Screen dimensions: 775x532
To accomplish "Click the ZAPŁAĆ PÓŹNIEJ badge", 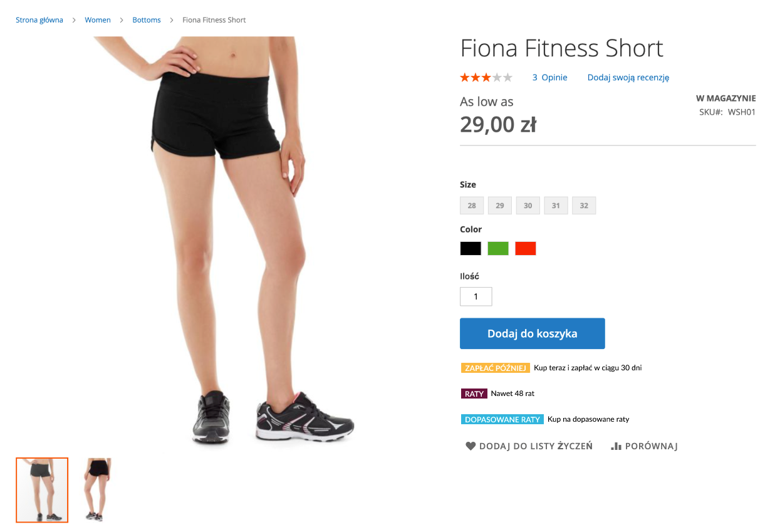I will tap(496, 368).
